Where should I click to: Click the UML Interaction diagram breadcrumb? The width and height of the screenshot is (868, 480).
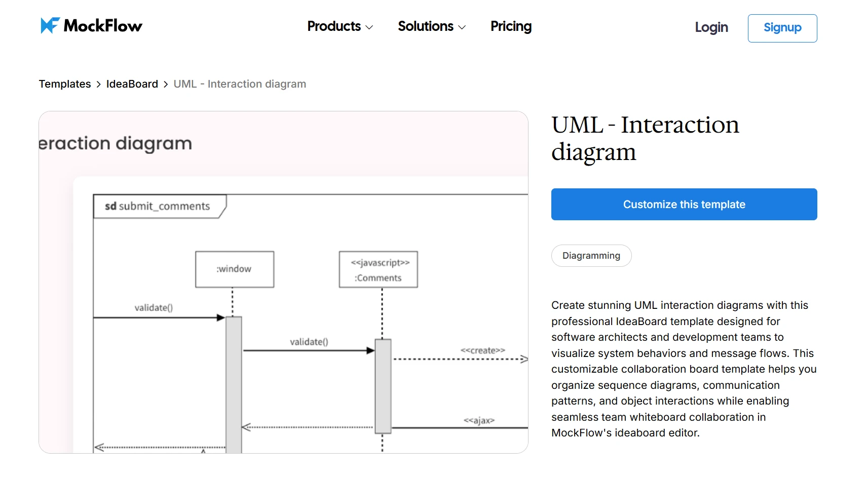point(240,84)
